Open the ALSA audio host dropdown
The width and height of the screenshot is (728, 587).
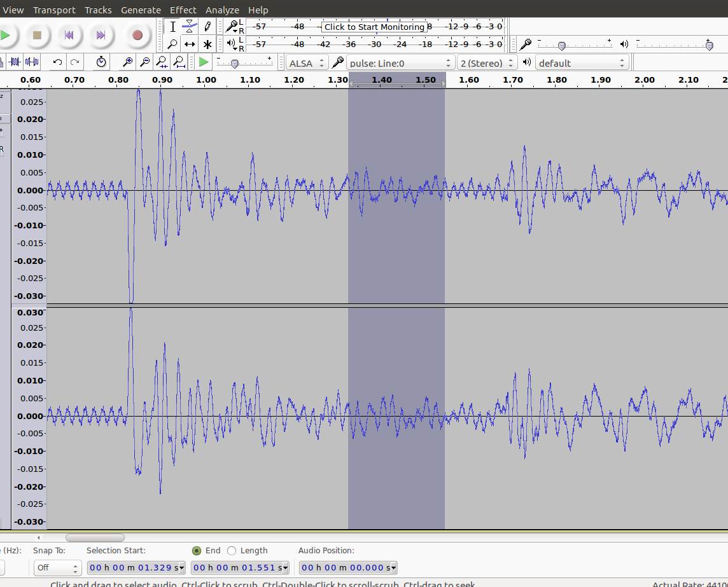pyautogui.click(x=307, y=63)
